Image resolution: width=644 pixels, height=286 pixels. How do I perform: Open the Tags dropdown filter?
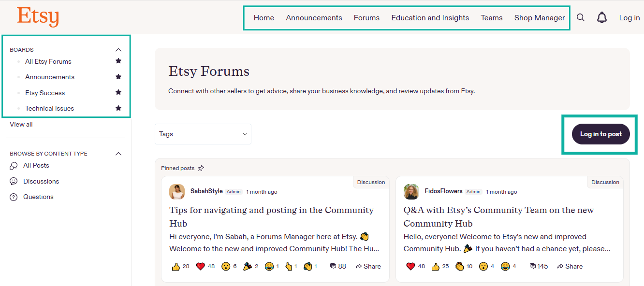[203, 134]
